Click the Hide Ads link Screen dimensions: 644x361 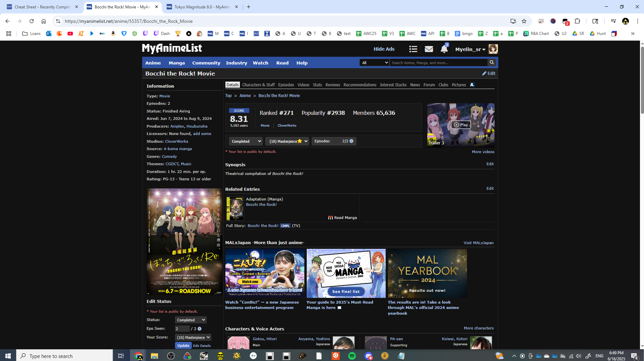click(384, 49)
